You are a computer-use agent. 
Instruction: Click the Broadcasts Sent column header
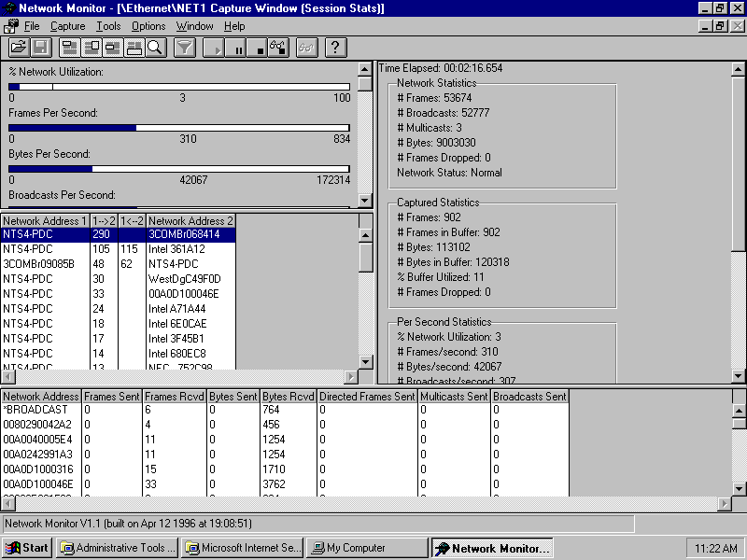(529, 397)
